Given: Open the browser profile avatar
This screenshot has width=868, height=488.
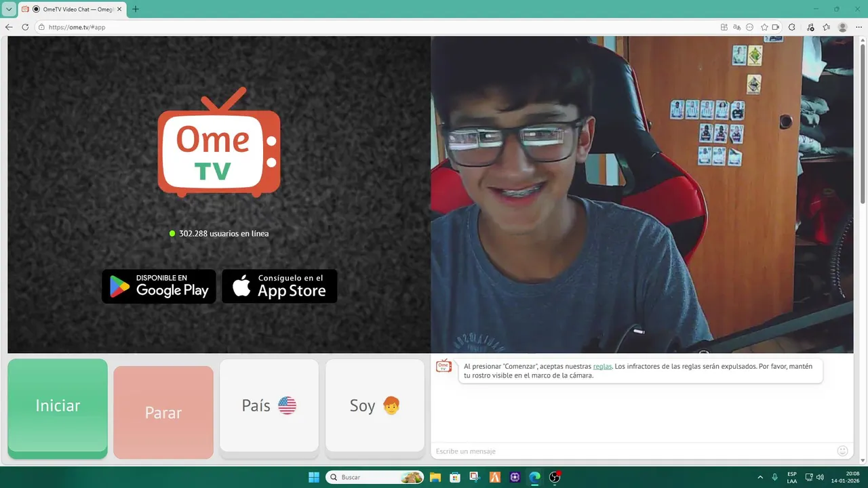Looking at the screenshot, I should pyautogui.click(x=843, y=27).
